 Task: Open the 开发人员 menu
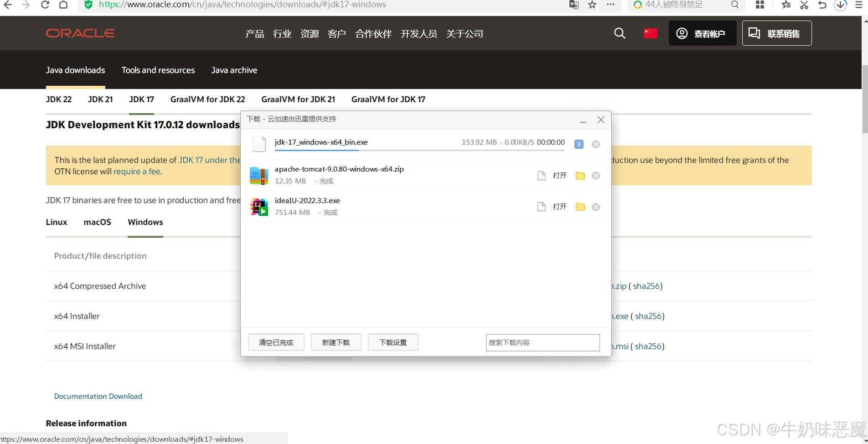[419, 34]
